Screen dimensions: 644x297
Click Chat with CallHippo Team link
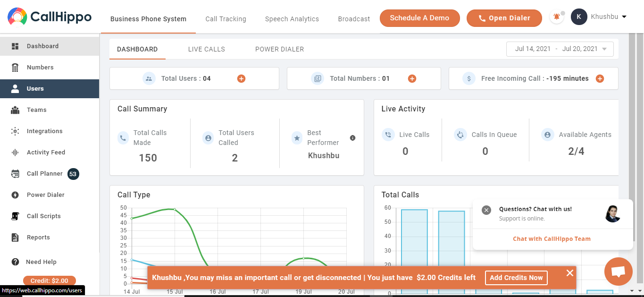[552, 239]
